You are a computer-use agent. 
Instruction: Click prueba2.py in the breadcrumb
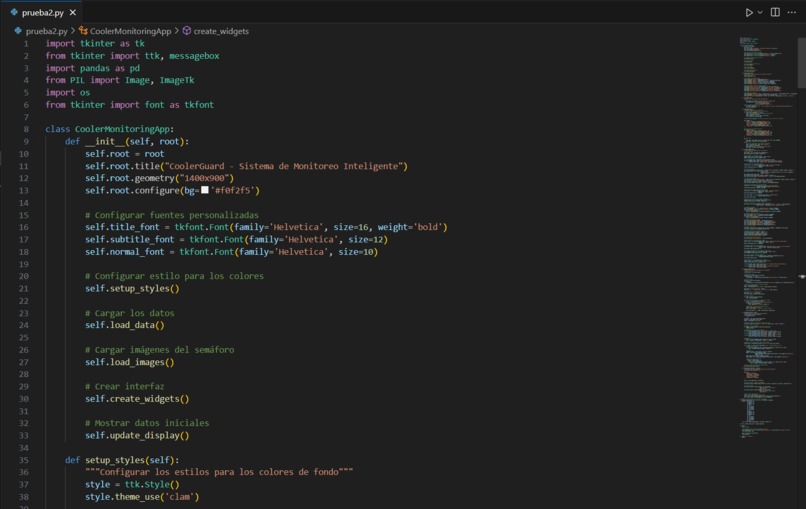tap(46, 31)
